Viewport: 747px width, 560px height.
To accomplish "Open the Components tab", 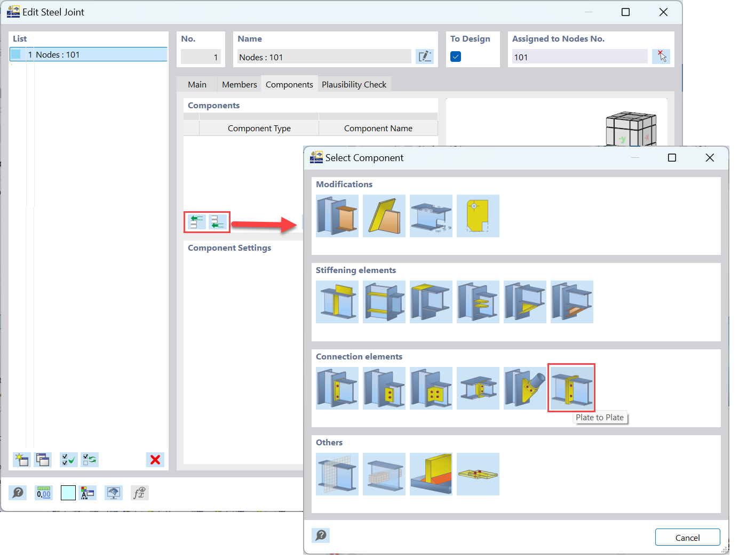I will pos(289,84).
